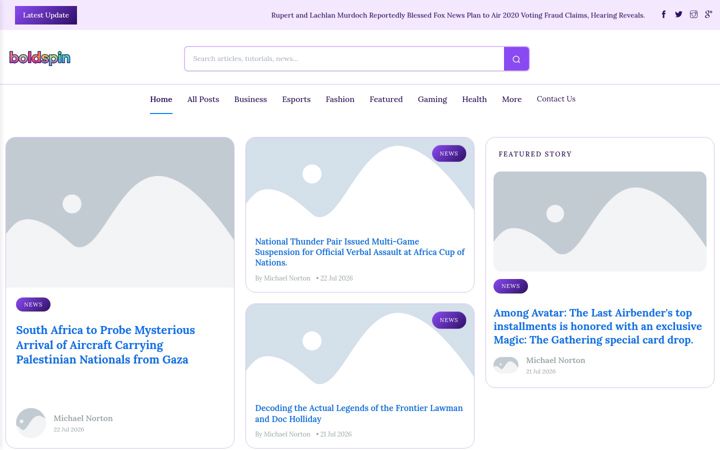Open the Facebook social icon
This screenshot has height=450, width=720.
(x=664, y=15)
